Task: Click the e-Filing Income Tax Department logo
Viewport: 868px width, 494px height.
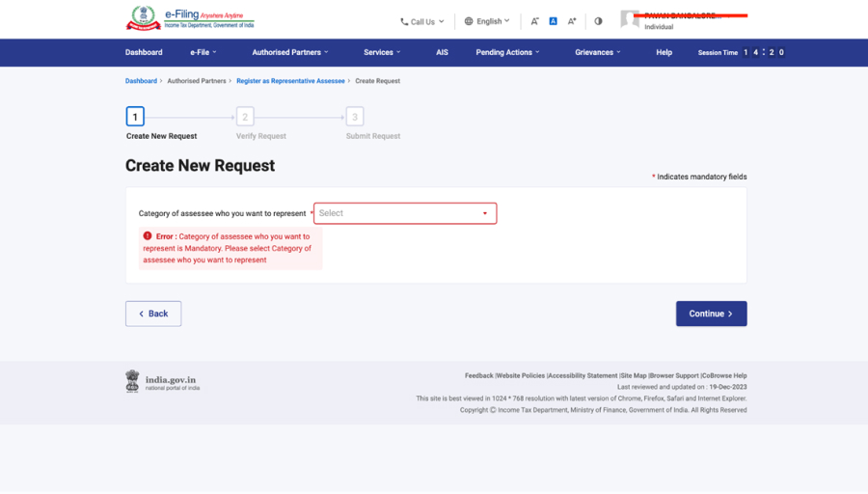Action: click(x=190, y=18)
